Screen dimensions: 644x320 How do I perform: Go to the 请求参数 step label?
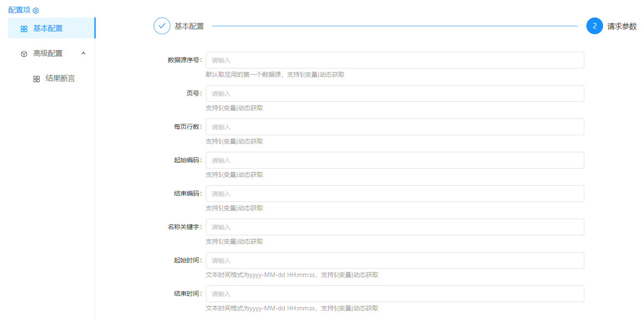[622, 26]
